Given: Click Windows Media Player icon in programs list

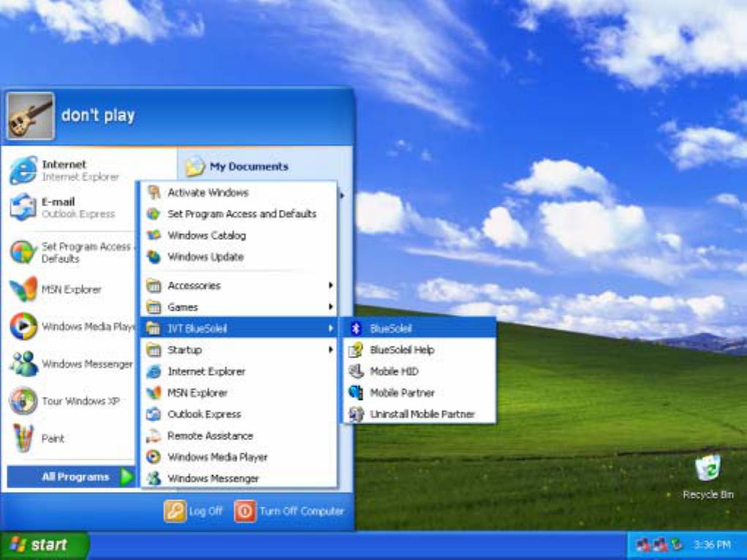Looking at the screenshot, I should 154,457.
